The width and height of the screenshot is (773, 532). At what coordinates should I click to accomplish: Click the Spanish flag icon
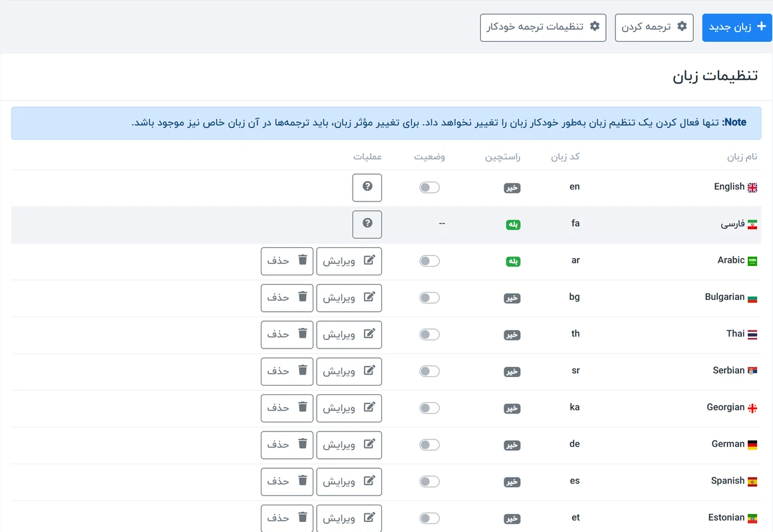tap(752, 481)
